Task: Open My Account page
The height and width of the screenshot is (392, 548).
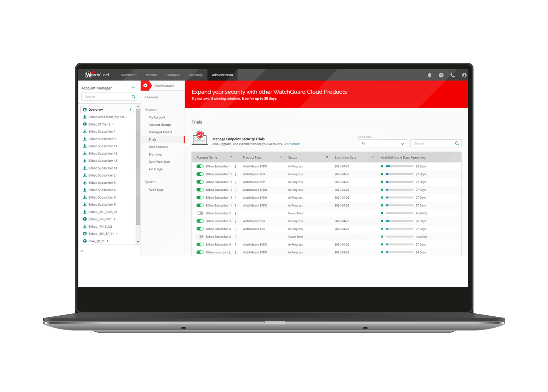Action: (157, 117)
